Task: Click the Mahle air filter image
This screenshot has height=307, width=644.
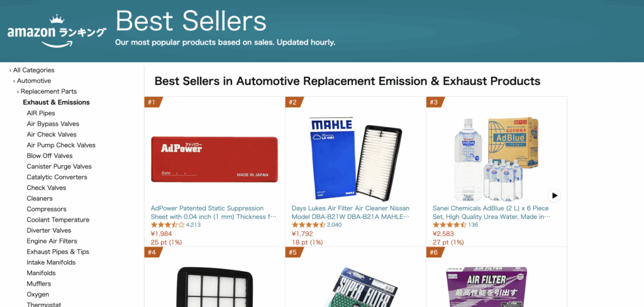Action: [355, 157]
